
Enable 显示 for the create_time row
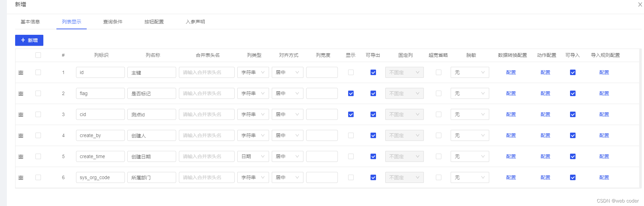click(351, 156)
